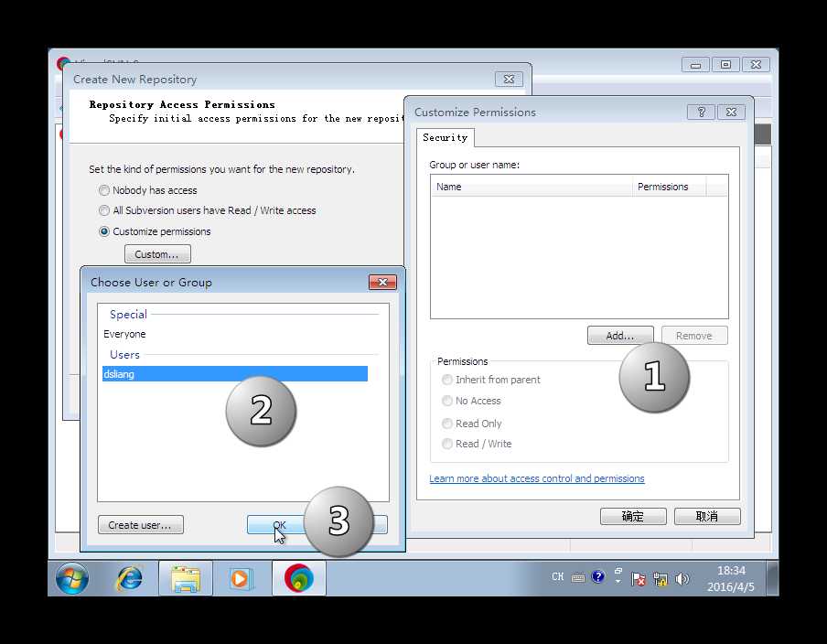Open Learn more about access control link

[x=536, y=478]
